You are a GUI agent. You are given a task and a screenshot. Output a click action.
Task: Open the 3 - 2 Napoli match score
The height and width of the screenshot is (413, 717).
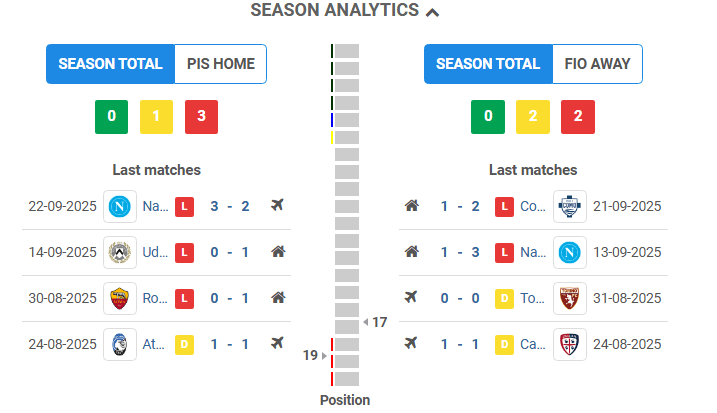pos(230,206)
